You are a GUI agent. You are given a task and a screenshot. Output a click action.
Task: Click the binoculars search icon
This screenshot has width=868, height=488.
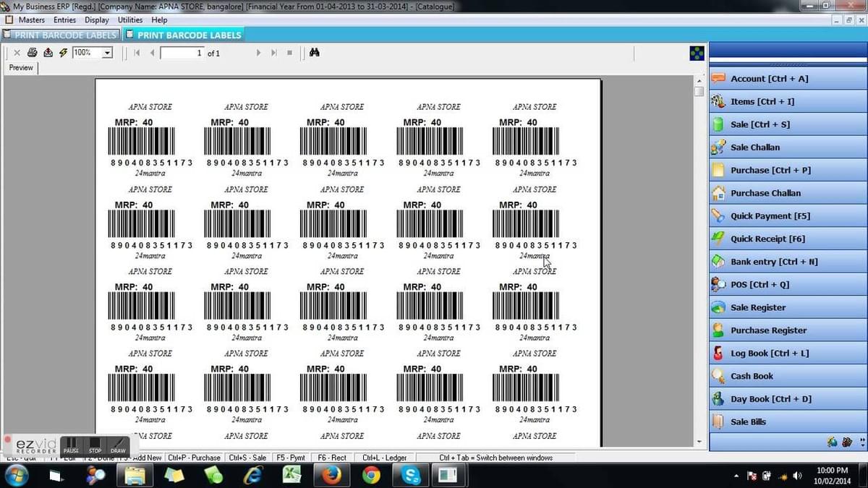click(315, 53)
